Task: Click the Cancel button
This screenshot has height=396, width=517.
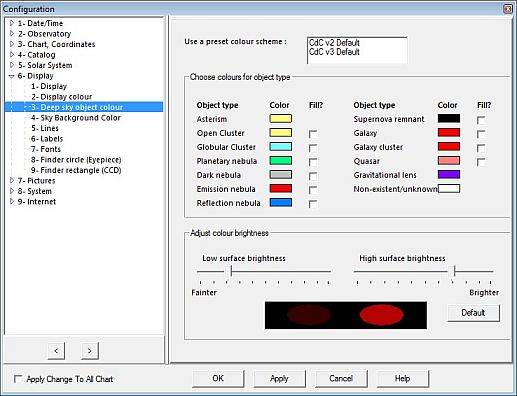Action: tap(341, 379)
